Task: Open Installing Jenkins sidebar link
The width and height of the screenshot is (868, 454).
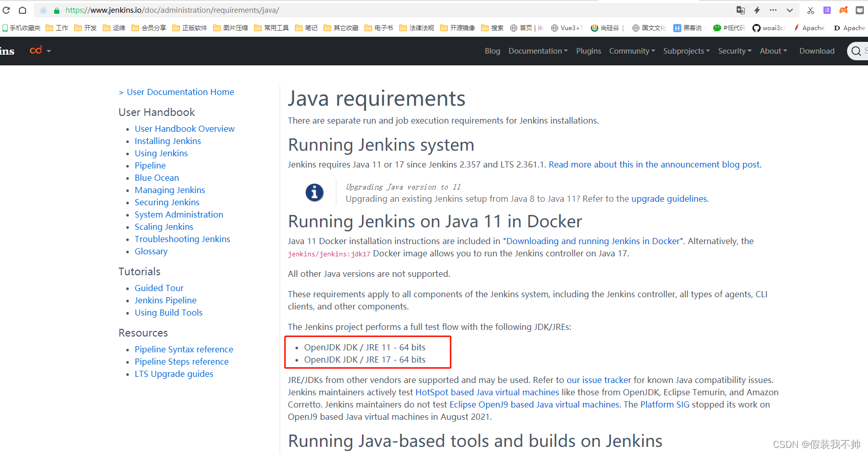Action: click(168, 141)
